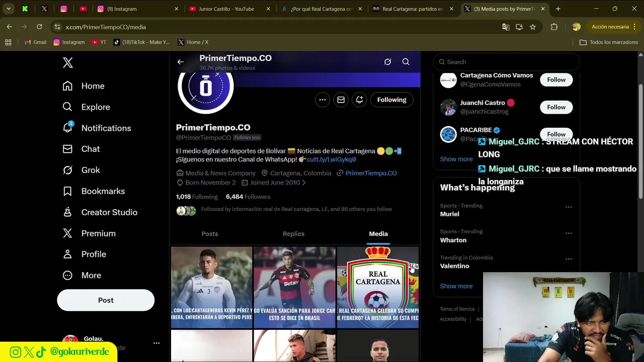Show more who-to-follow suggestions

pyautogui.click(x=456, y=159)
